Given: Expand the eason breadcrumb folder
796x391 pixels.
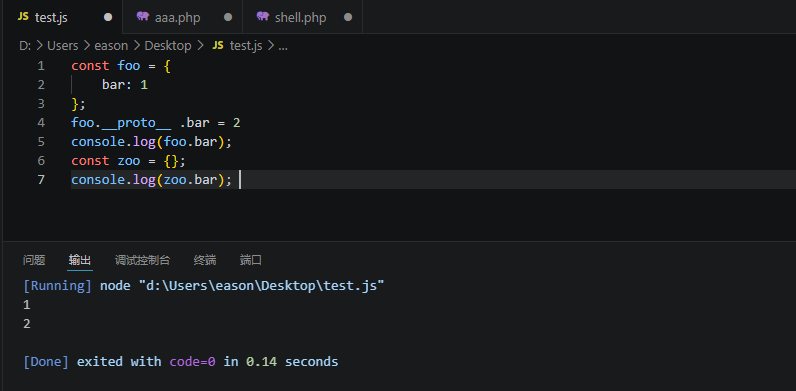Looking at the screenshot, I should click(x=111, y=46).
